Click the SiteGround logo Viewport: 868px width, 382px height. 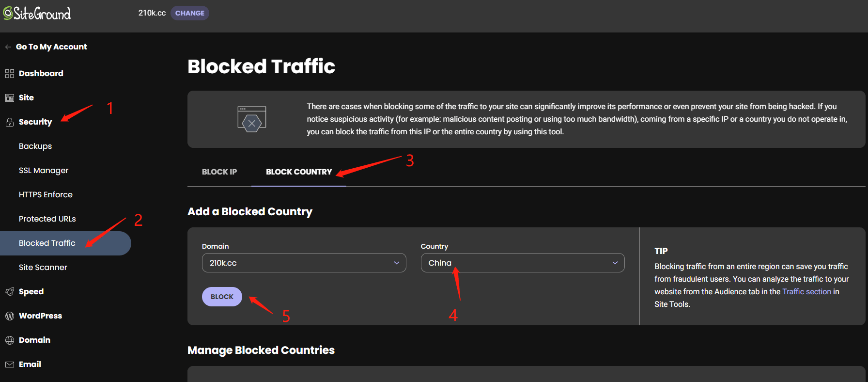[37, 13]
